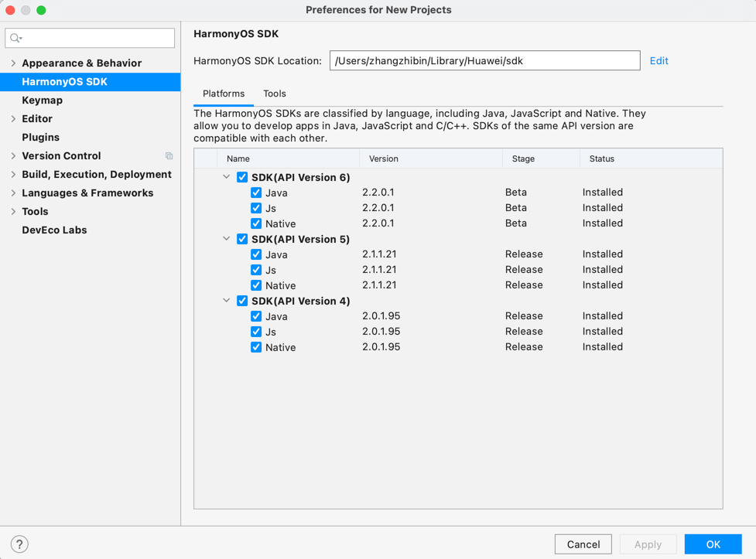This screenshot has width=756, height=559.
Task: Select the Platforms tab
Action: tap(223, 93)
